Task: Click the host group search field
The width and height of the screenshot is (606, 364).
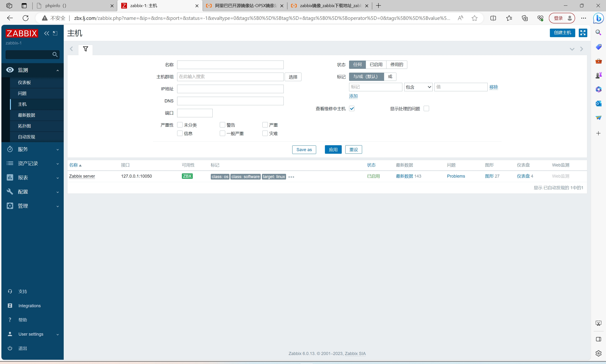Action: point(230,77)
